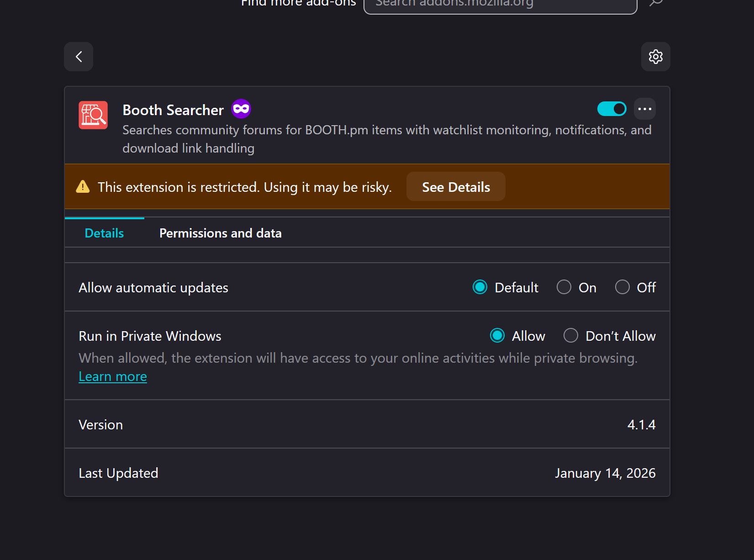Click the private browsing access explanation text
Image resolution: width=754 pixels, height=560 pixels.
click(358, 358)
